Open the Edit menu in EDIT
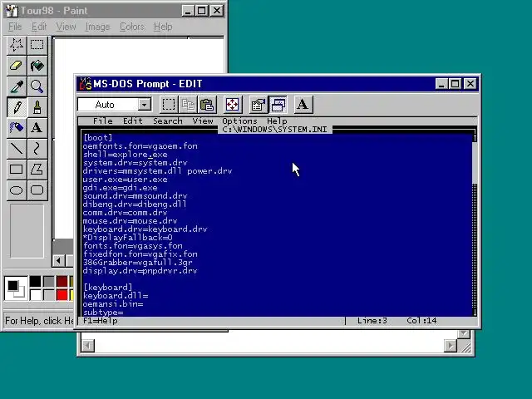 pos(133,121)
